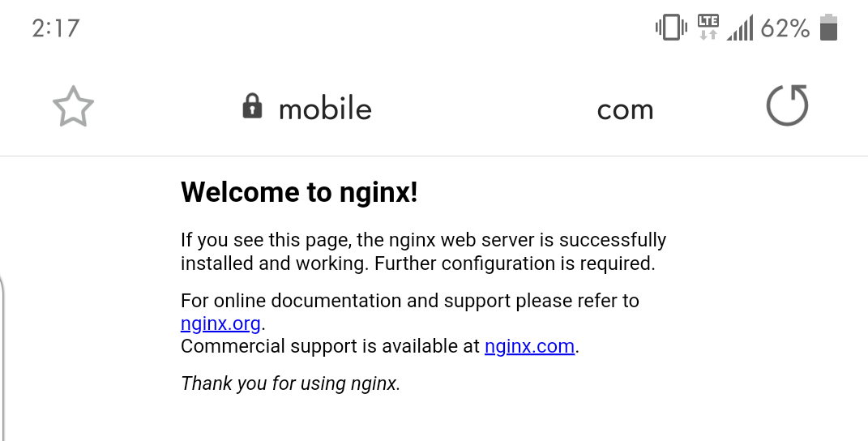Click the word "mobile" in address bar
The image size is (868, 441).
(325, 109)
